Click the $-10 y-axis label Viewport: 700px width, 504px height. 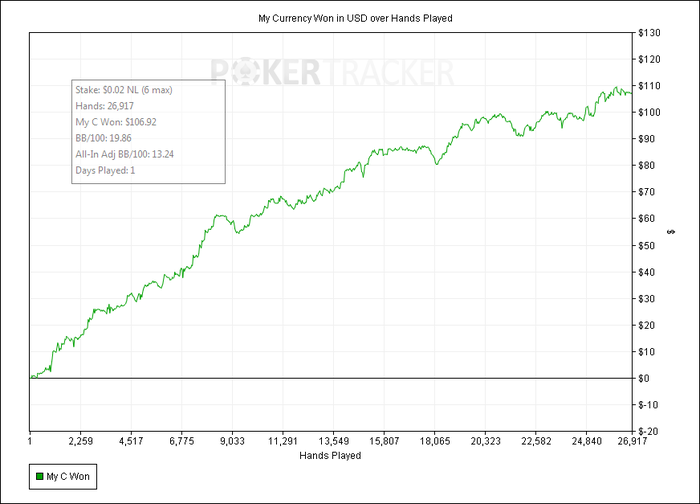(648, 405)
